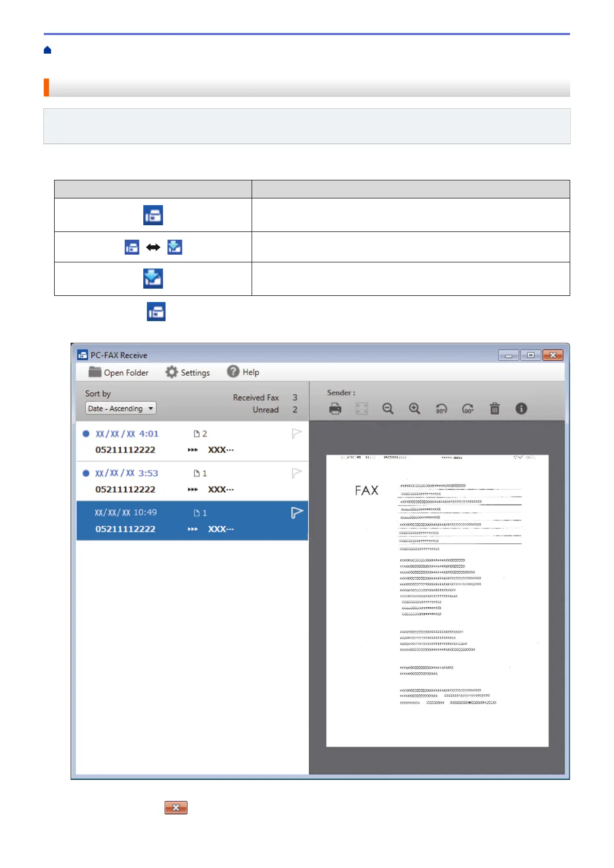Expand the Date - Ascending sort dropdown
The height and width of the screenshot is (868, 614).
click(121, 408)
